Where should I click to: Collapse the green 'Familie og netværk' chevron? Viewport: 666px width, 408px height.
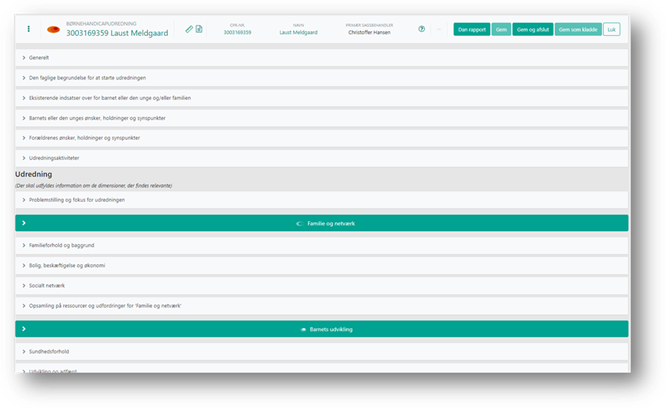point(24,223)
